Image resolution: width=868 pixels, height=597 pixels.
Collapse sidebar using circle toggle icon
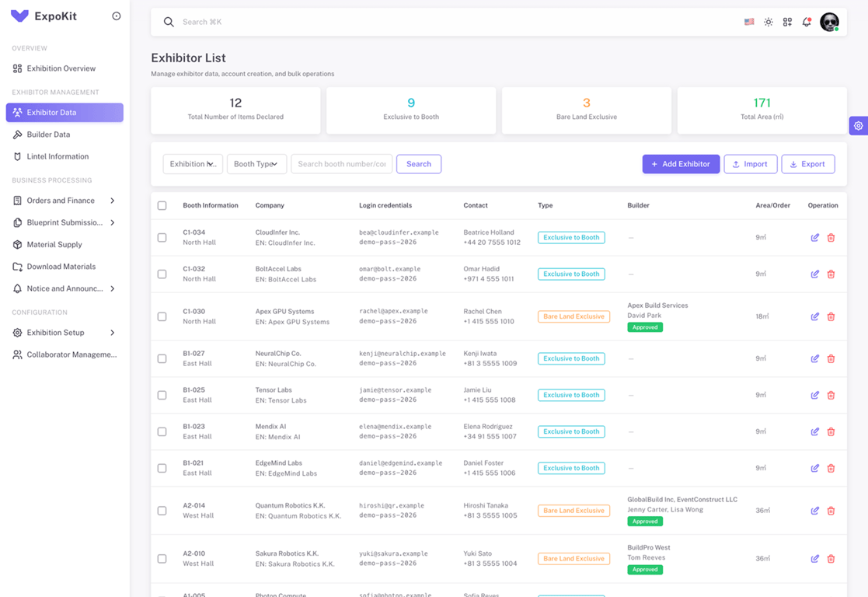point(117,16)
